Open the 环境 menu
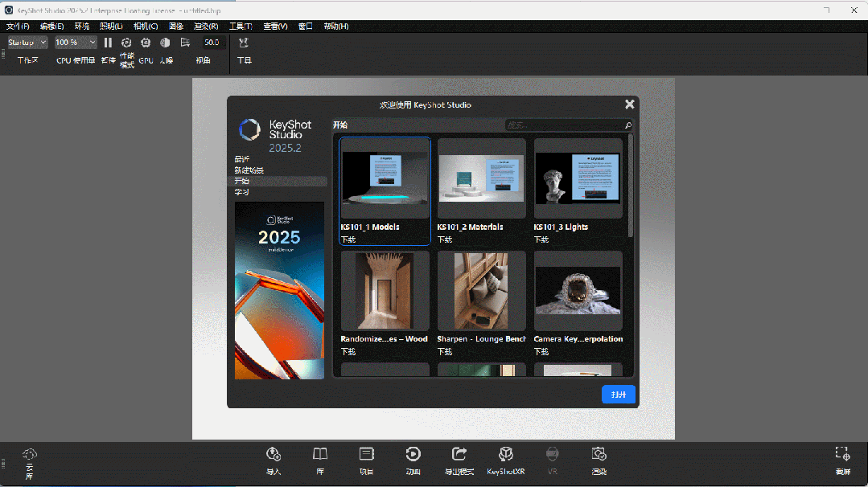Viewport: 868px width, 487px height. click(x=82, y=26)
